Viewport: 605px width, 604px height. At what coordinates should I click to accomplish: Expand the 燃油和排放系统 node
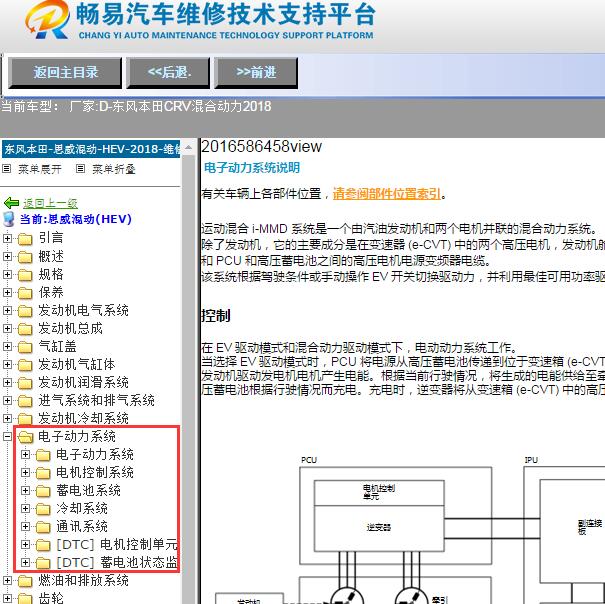[7, 580]
